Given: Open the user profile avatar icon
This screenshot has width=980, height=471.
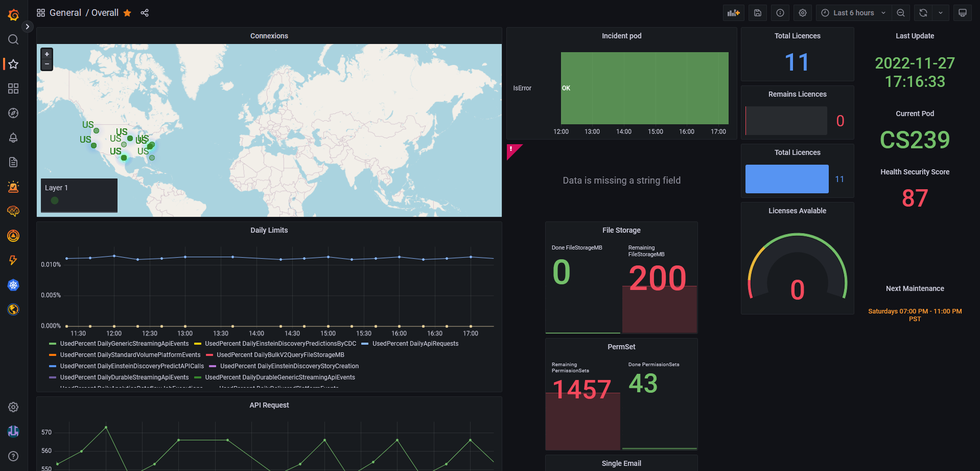Looking at the screenshot, I should [x=13, y=432].
